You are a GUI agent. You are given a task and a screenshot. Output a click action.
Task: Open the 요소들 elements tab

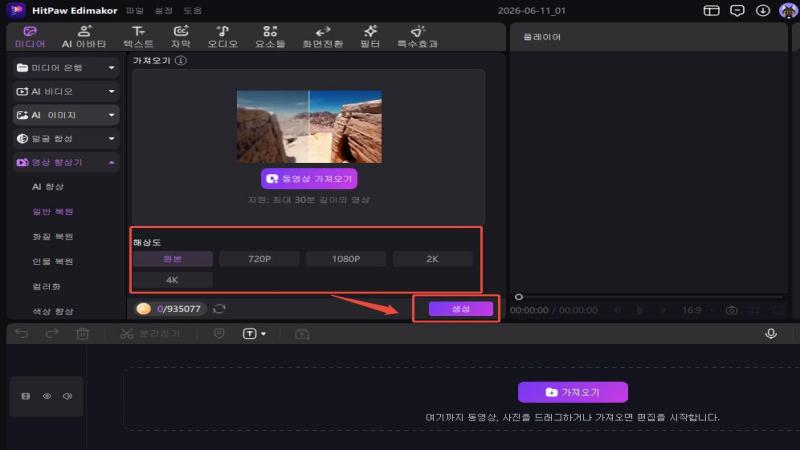(x=270, y=37)
